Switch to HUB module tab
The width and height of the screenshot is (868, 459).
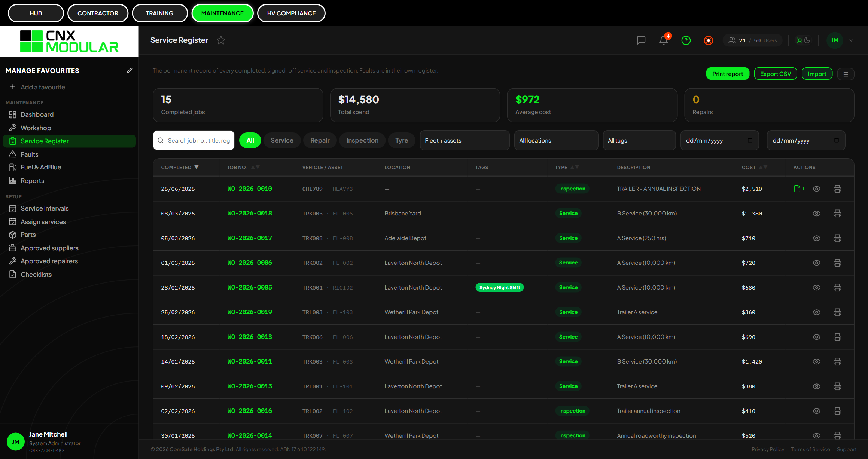pos(36,13)
